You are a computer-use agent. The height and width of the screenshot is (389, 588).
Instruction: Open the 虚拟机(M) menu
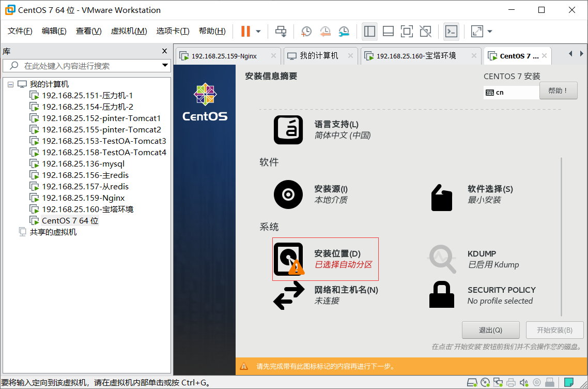129,31
